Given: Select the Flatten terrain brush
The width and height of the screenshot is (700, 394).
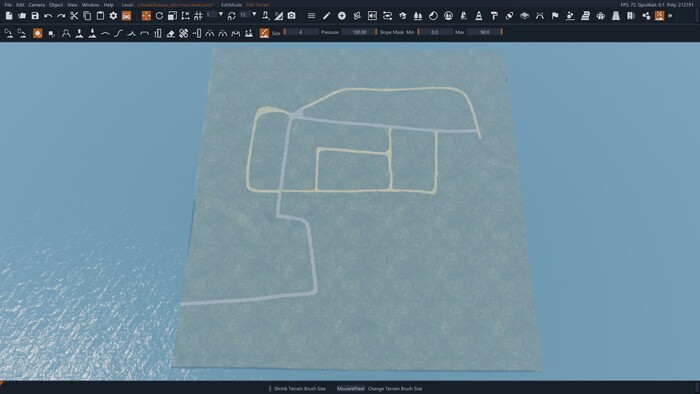Looking at the screenshot, I should coord(144,33).
